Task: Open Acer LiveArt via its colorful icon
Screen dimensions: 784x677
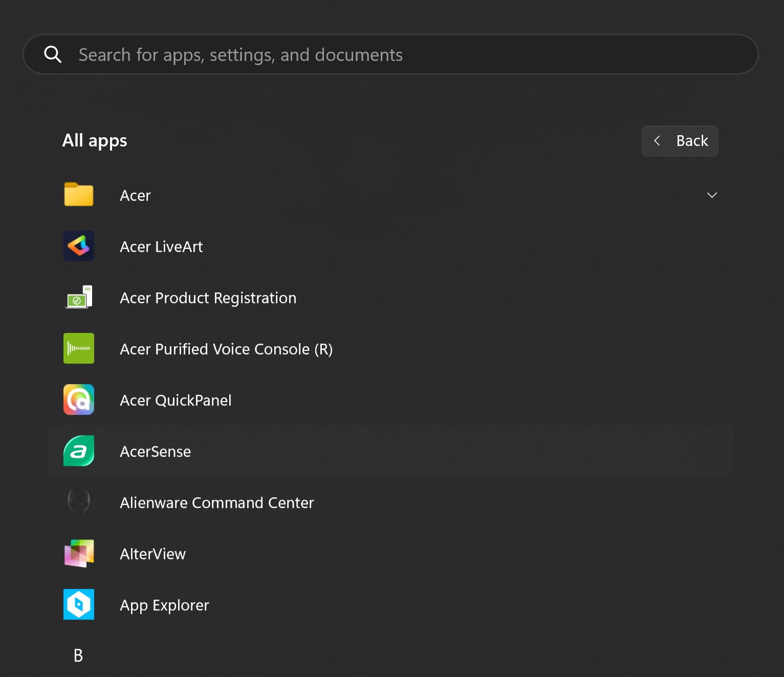Action: (x=79, y=246)
